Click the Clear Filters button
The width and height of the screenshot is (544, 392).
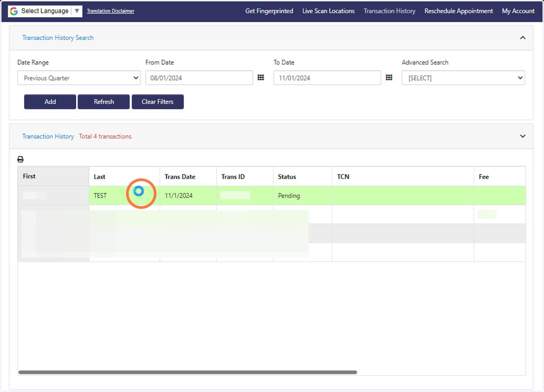[x=158, y=102]
